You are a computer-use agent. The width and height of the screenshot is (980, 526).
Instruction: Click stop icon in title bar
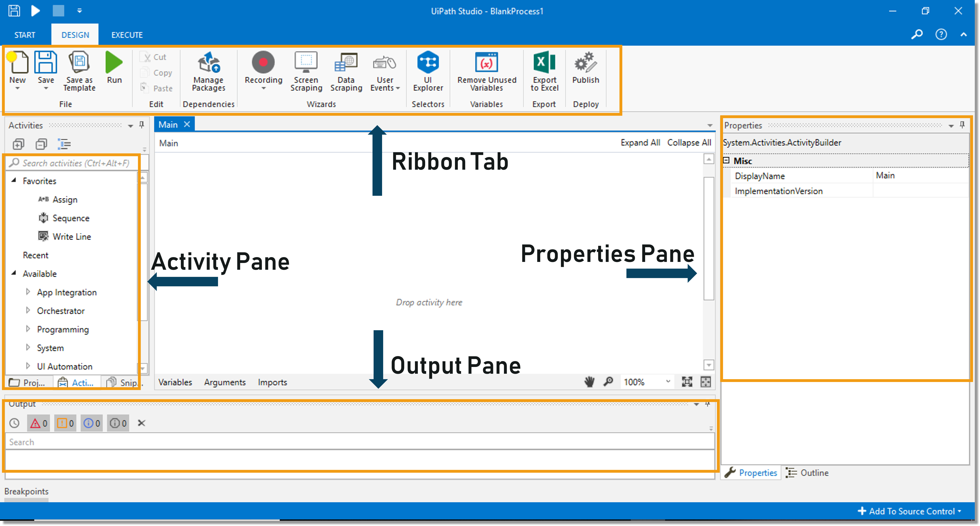(x=58, y=11)
